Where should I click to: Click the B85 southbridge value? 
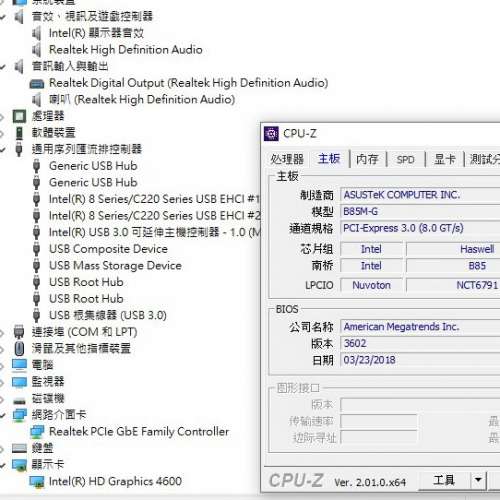point(477,266)
